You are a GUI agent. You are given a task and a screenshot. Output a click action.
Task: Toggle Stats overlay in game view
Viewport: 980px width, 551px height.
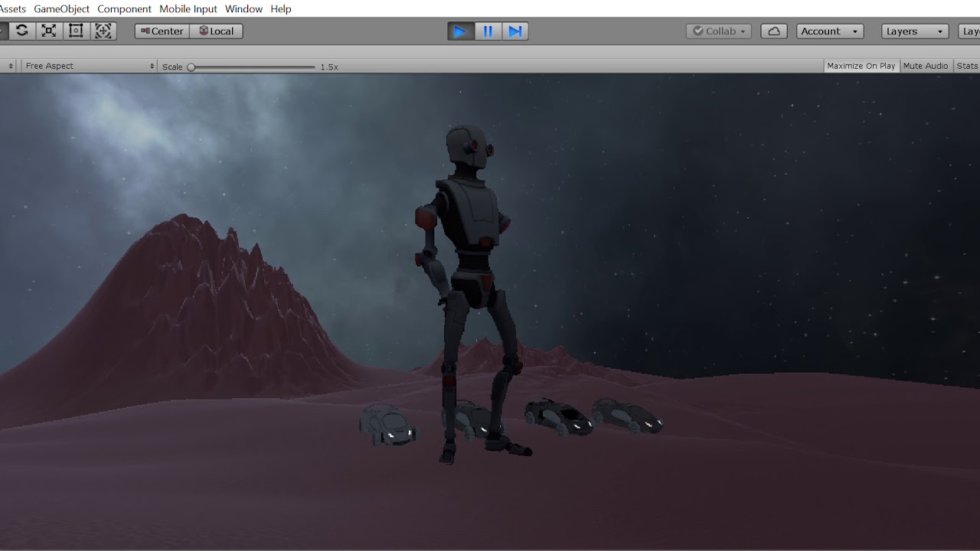(967, 66)
